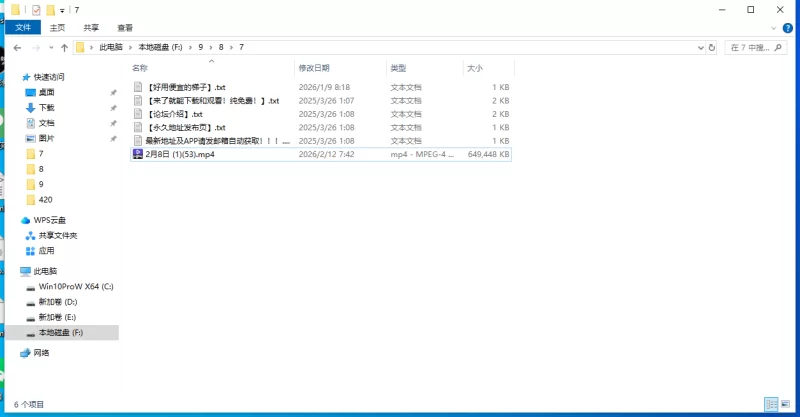The image size is (800, 417).
Task: Open 图片 in the navigation pane
Action: [x=46, y=138]
